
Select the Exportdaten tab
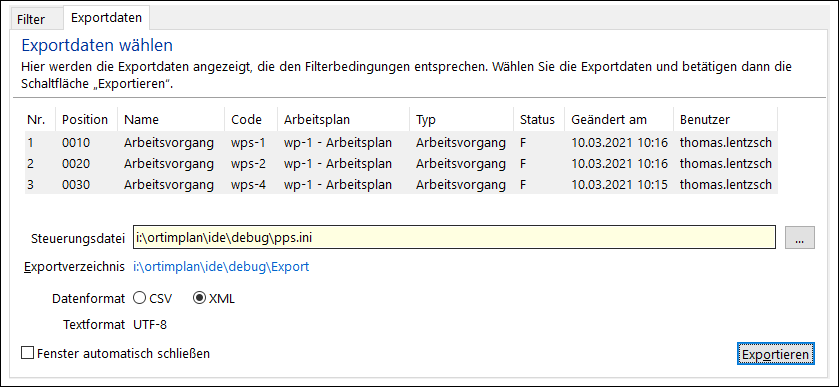point(106,18)
